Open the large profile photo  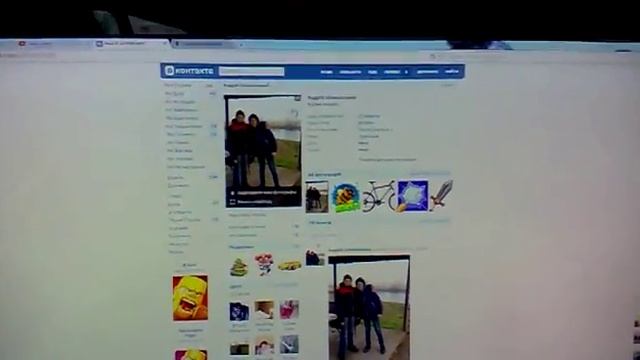[x=263, y=151]
